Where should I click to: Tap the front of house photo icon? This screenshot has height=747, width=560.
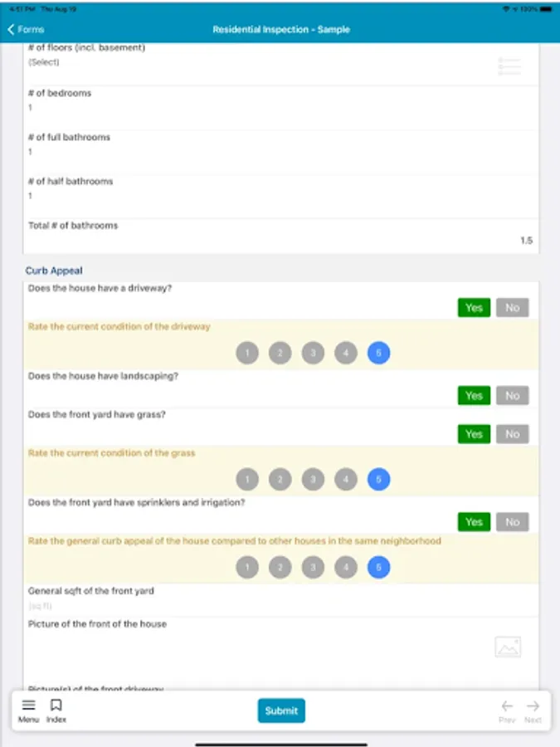[x=507, y=647]
